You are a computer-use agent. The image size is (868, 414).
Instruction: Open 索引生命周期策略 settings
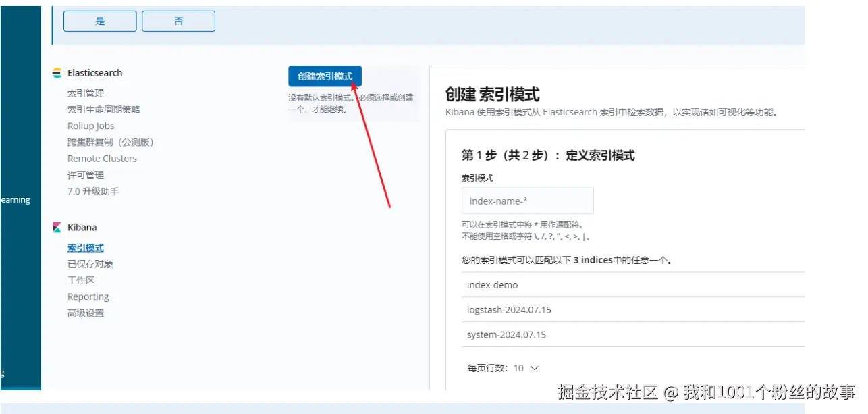[x=104, y=109]
